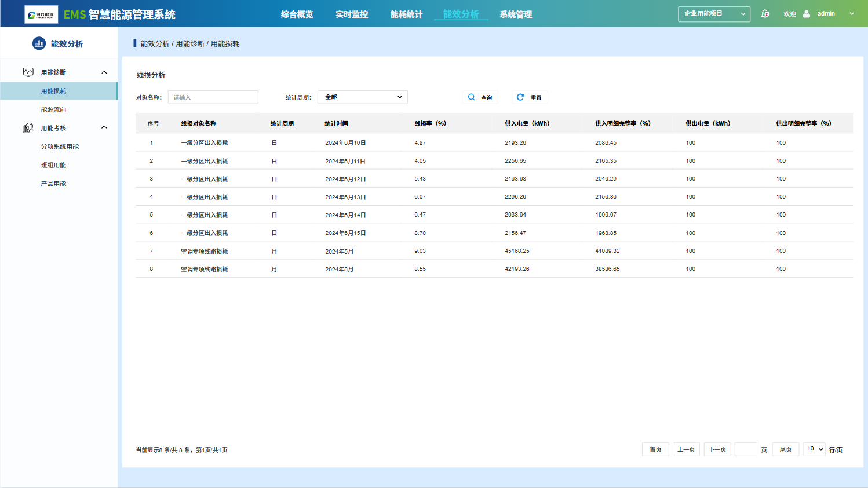Switch to the 实时监控 tab
This screenshot has width=868, height=488.
click(x=352, y=14)
